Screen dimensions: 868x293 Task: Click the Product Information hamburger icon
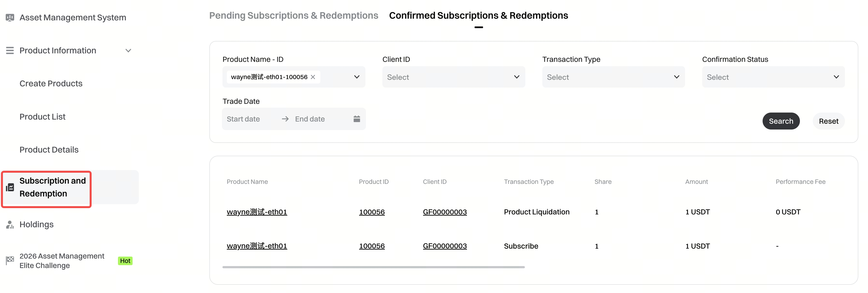coord(10,51)
